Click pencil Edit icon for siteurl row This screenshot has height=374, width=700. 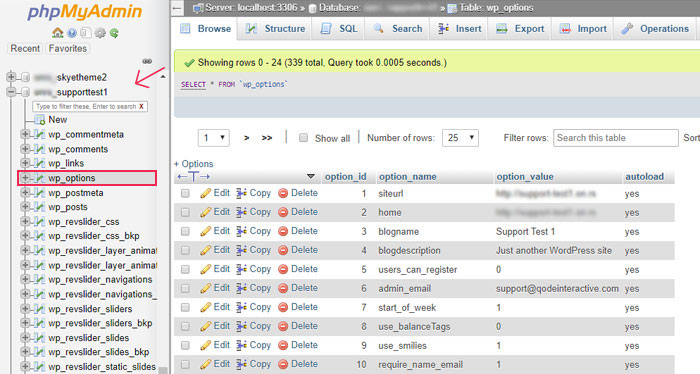point(205,193)
